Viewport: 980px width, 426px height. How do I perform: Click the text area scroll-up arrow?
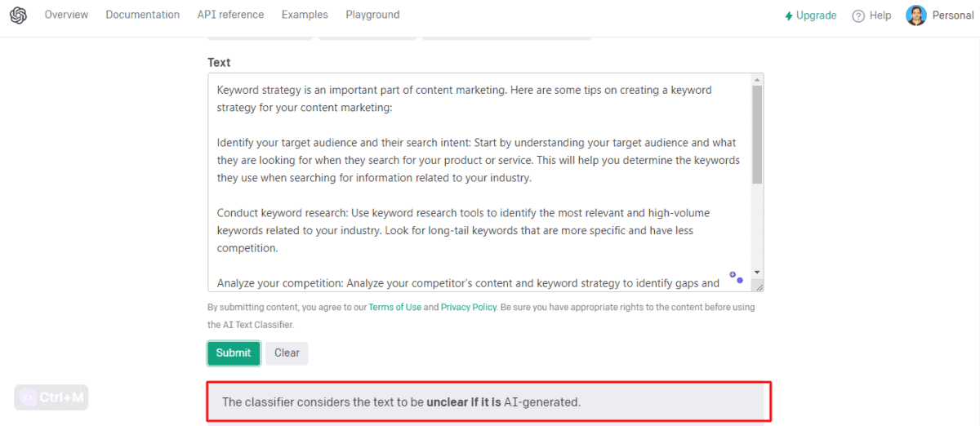[x=757, y=80]
